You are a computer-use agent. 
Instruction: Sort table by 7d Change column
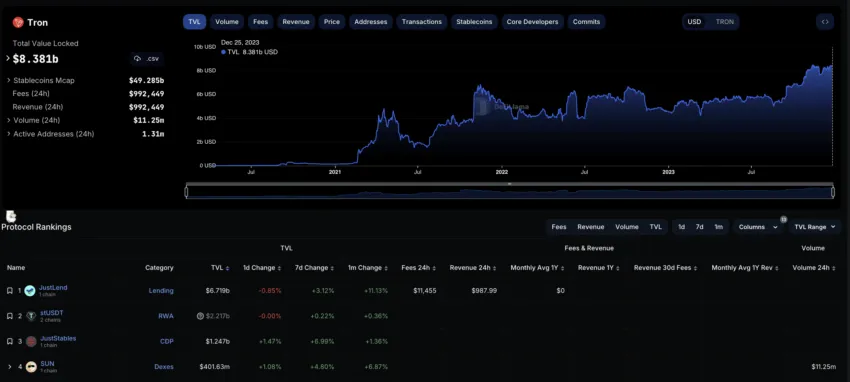click(315, 268)
